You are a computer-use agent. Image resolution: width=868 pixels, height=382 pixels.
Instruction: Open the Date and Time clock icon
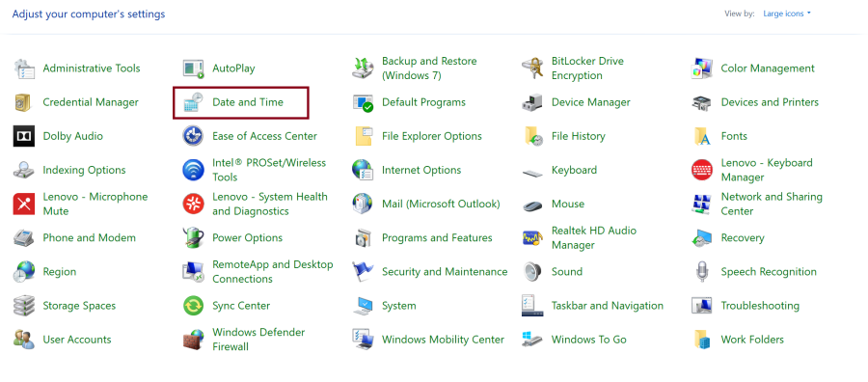click(194, 102)
